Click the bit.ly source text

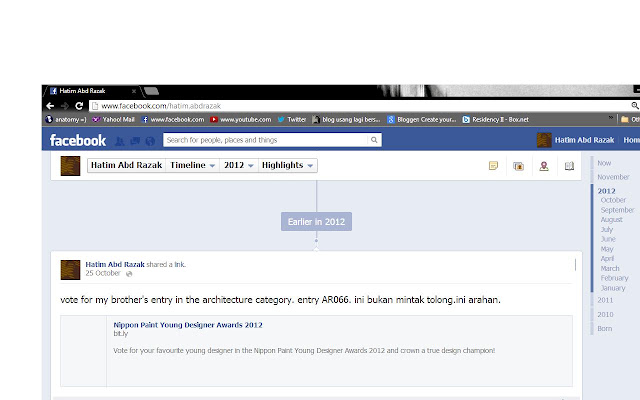click(120, 334)
